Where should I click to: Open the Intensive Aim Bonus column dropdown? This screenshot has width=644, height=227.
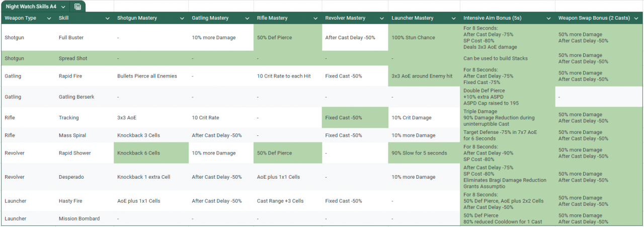(x=549, y=18)
